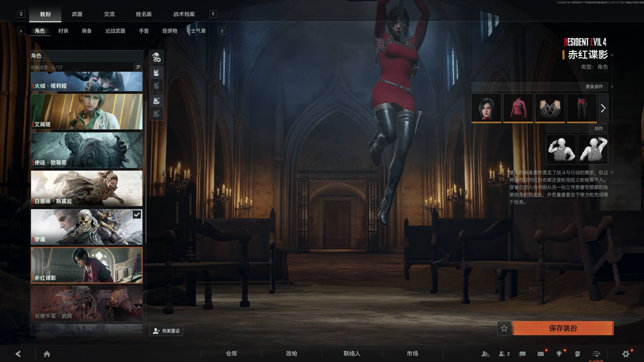Show the backpack rig on the character
This screenshot has width=644, height=362.
[x=156, y=101]
